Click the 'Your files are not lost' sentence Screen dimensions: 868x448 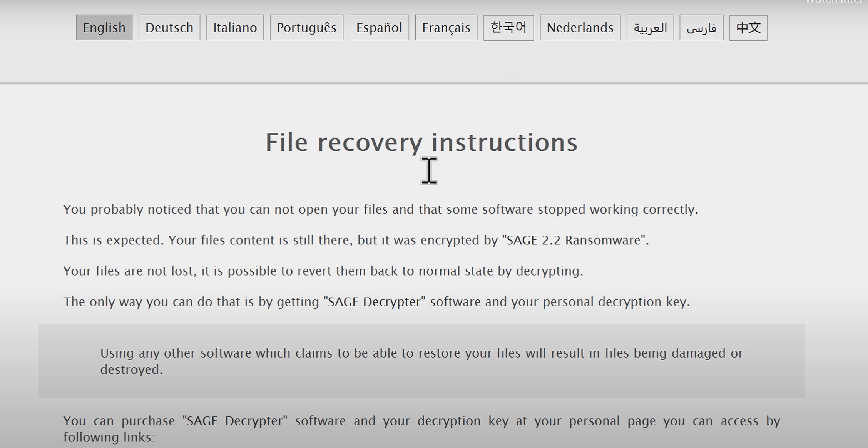pyautogui.click(x=323, y=271)
